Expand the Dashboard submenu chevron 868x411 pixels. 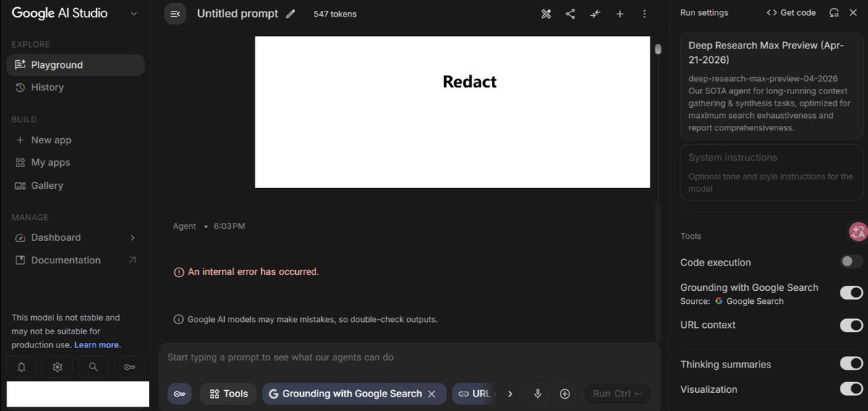(132, 237)
